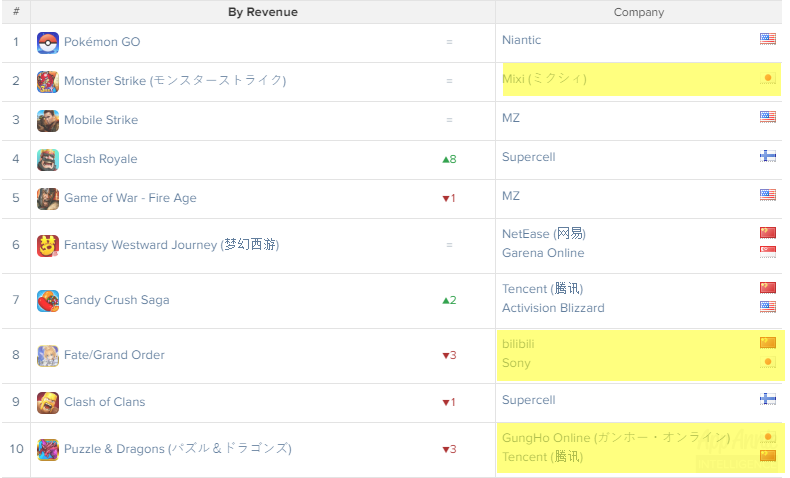This screenshot has height=478, width=790.
Task: Open the GungHo Online company link
Action: 616,438
